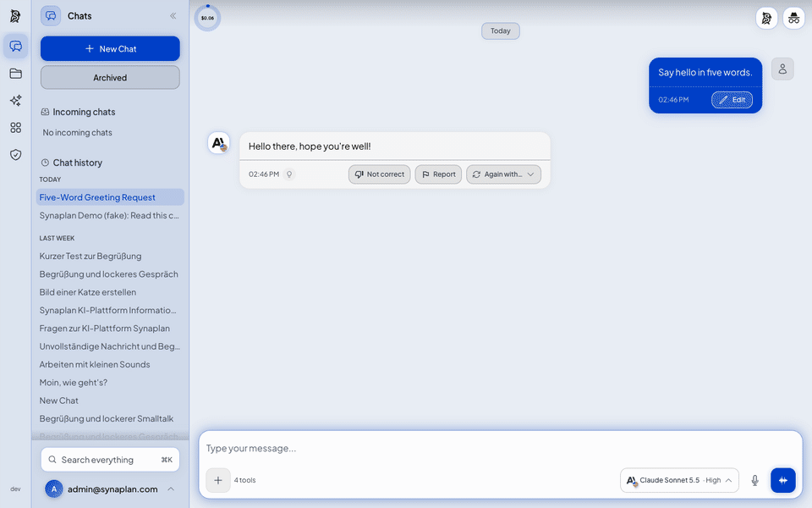Click the Search everything field

(110, 459)
